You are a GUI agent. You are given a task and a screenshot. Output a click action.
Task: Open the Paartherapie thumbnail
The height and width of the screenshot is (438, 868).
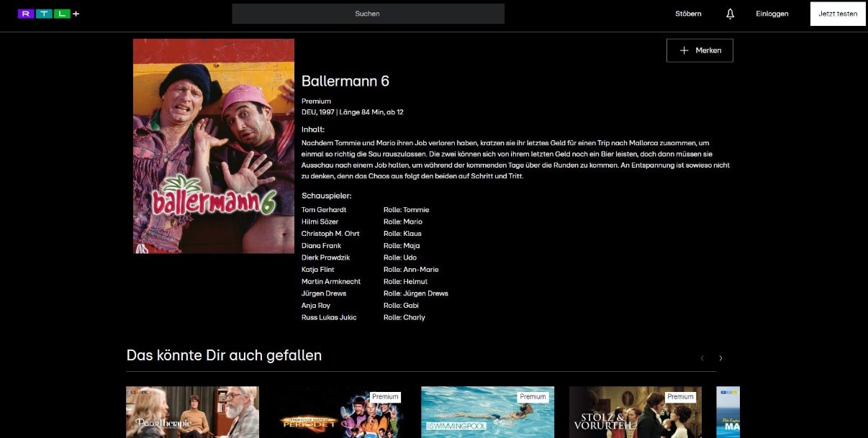coord(193,412)
